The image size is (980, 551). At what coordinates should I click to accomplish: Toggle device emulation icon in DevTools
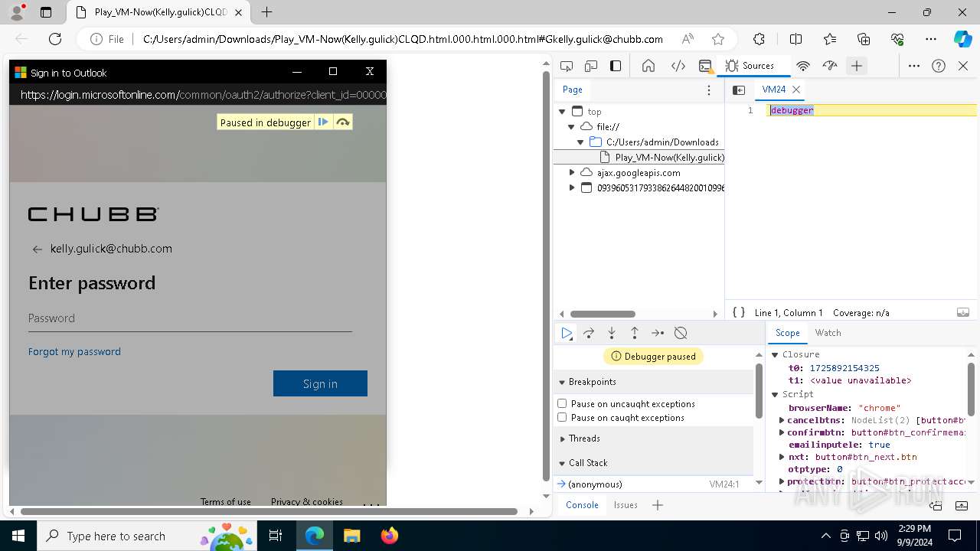591,66
